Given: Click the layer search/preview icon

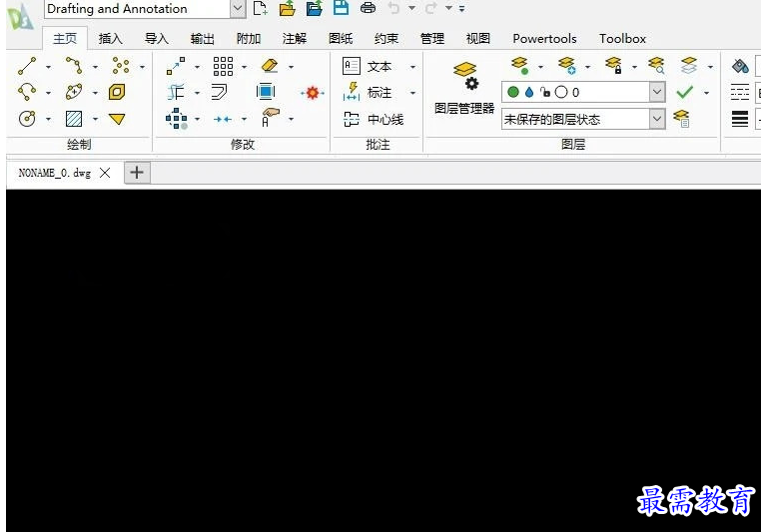Looking at the screenshot, I should coord(656,66).
